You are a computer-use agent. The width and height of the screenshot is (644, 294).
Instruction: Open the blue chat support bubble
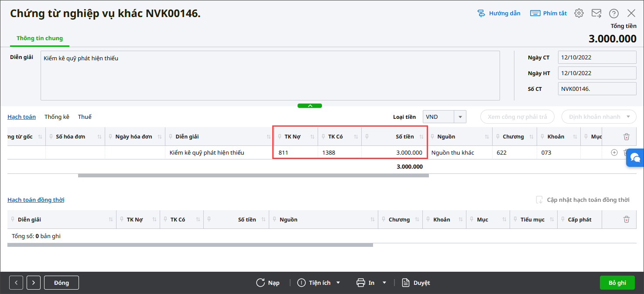click(x=635, y=157)
